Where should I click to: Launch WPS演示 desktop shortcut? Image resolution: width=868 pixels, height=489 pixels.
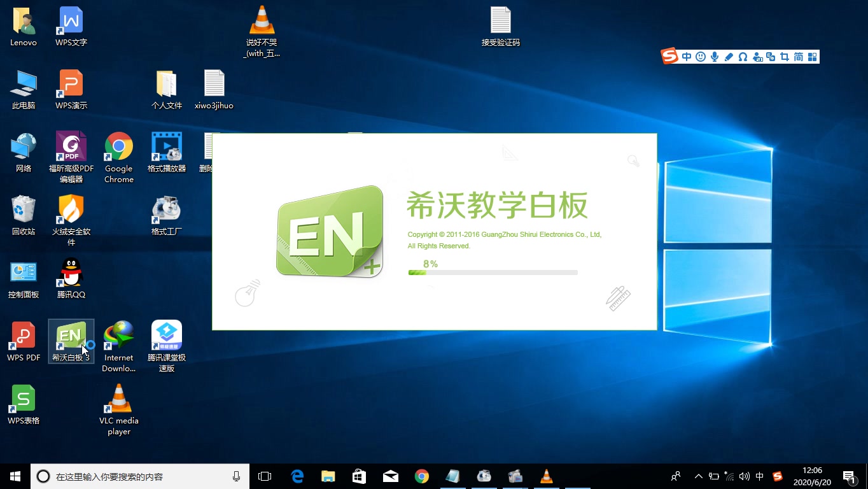click(x=71, y=90)
